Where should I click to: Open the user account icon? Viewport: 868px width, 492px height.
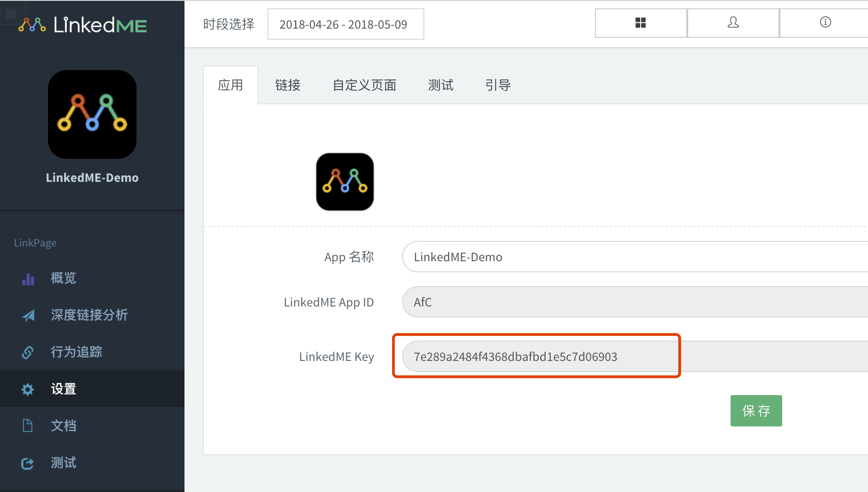(x=733, y=22)
